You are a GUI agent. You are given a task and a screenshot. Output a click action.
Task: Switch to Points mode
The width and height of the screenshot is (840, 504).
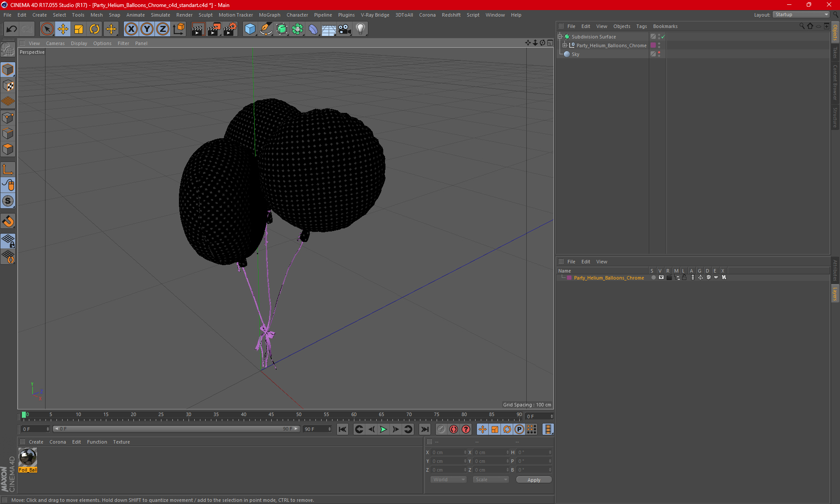pos(8,118)
